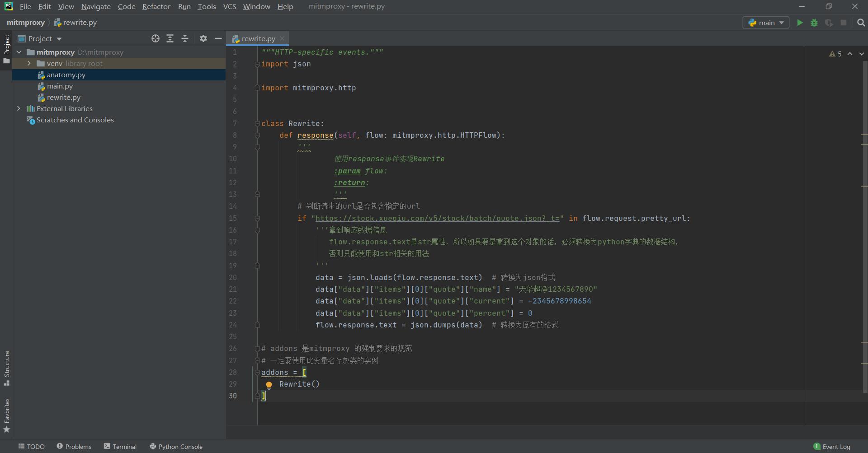Open the main run configuration dropdown
This screenshot has width=868, height=453.
pyautogui.click(x=766, y=23)
